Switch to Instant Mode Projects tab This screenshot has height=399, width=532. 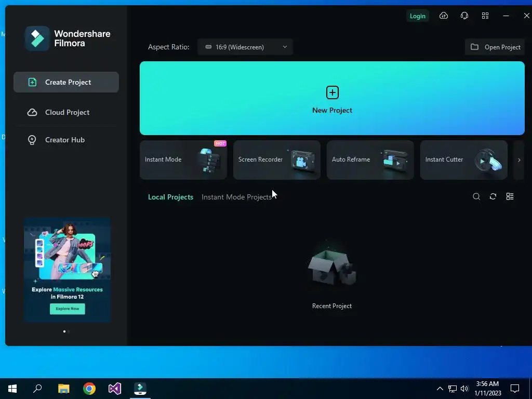[236, 197]
